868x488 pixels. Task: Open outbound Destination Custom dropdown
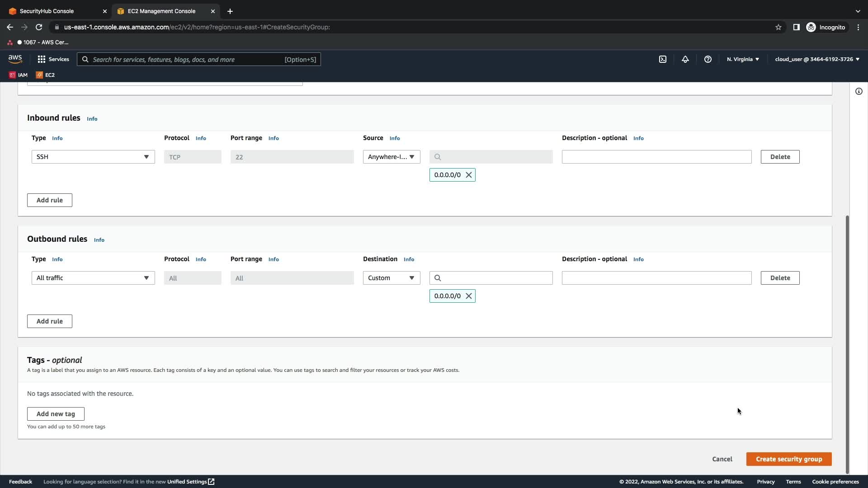click(392, 278)
